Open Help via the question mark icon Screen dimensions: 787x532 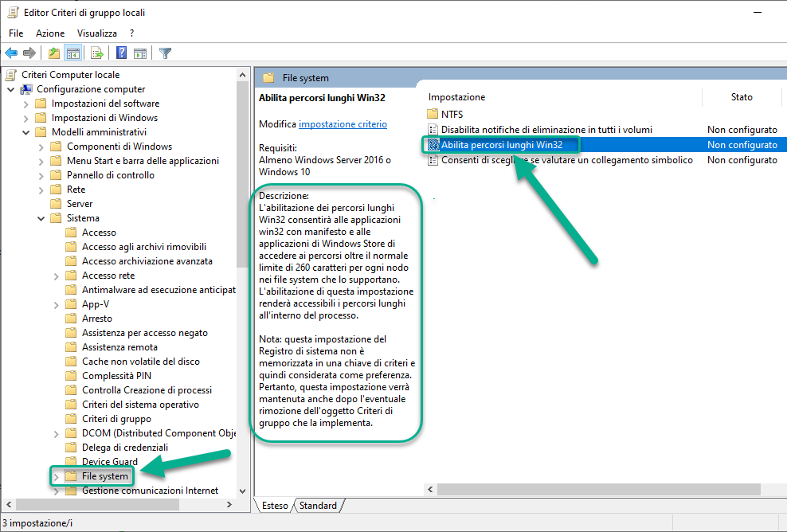point(121,53)
